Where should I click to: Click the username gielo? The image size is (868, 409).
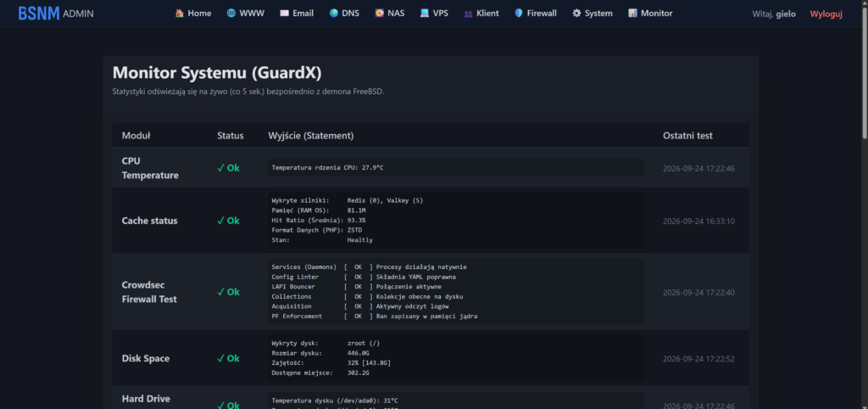point(786,14)
